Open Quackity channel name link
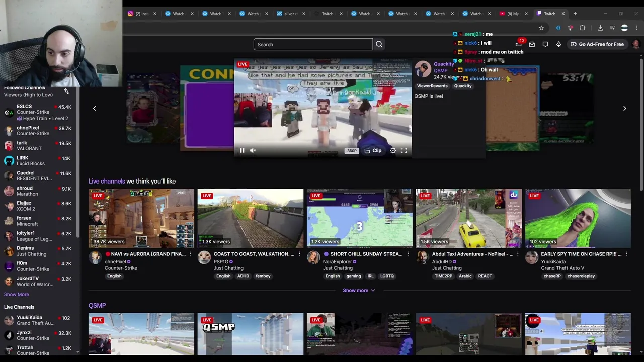 coord(444,64)
